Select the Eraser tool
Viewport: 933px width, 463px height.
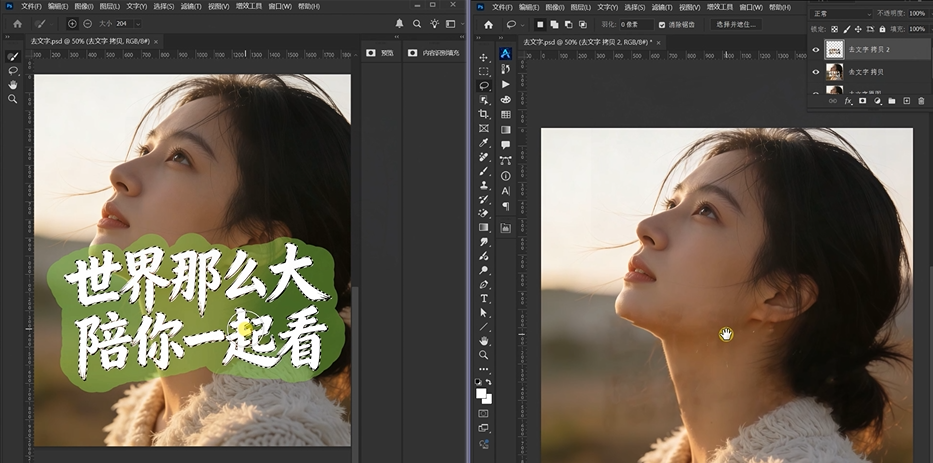pyautogui.click(x=484, y=213)
